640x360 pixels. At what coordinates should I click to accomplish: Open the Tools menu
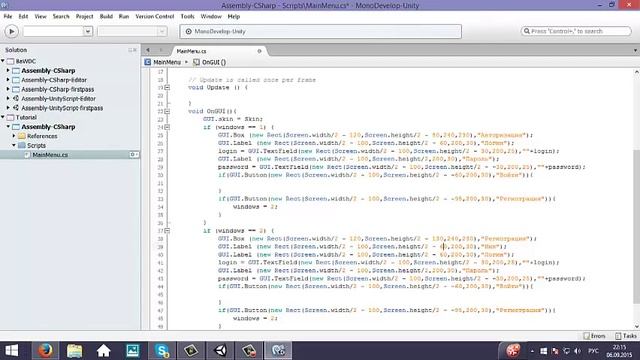(187, 16)
